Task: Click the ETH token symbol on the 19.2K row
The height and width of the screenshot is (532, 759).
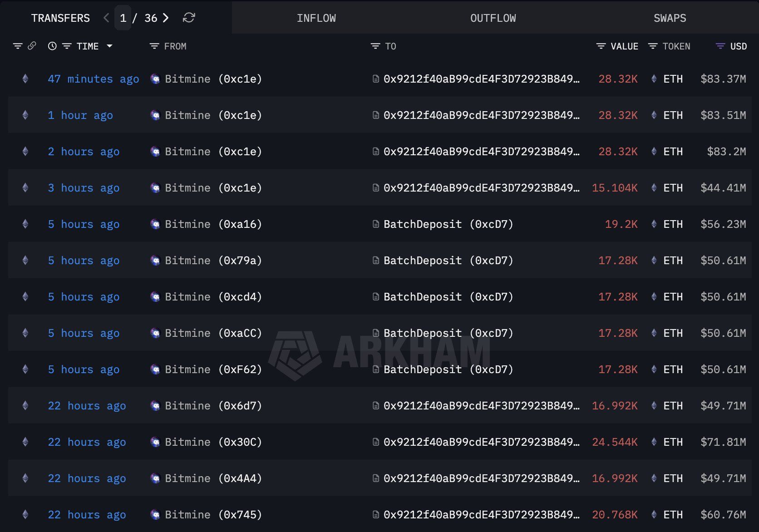Action: [x=673, y=224]
